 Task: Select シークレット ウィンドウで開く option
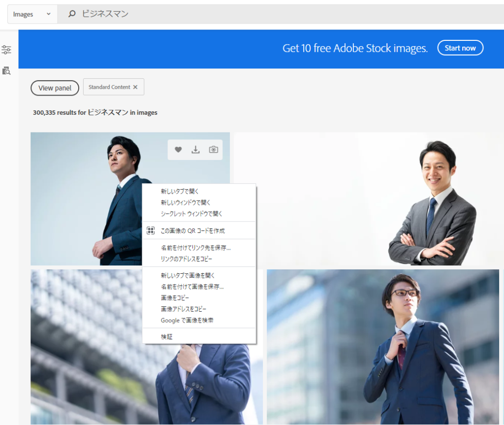(x=191, y=214)
